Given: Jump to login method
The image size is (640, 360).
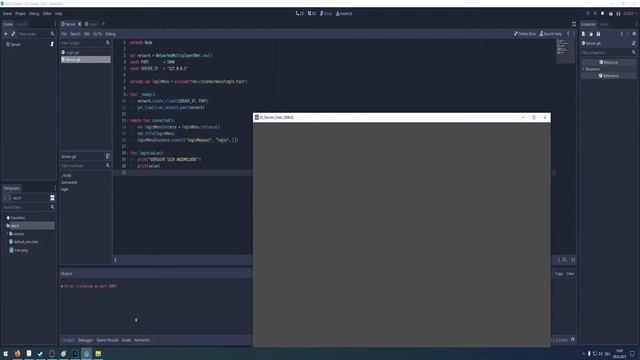Looking at the screenshot, I should pos(65,189).
